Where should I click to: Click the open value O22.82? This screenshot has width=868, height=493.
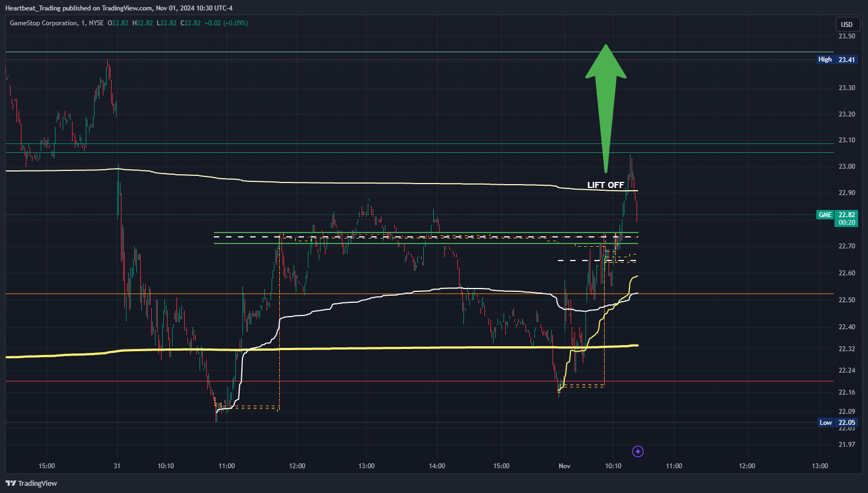tap(118, 23)
